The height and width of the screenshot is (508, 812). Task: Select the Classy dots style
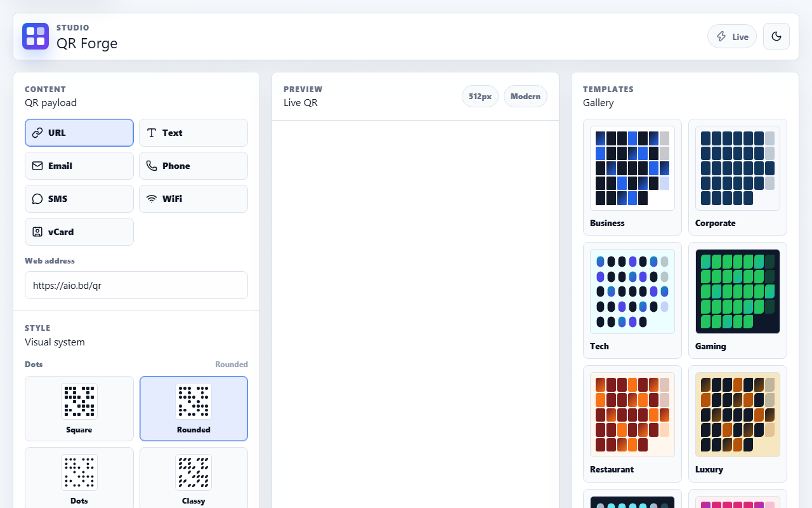(193, 478)
